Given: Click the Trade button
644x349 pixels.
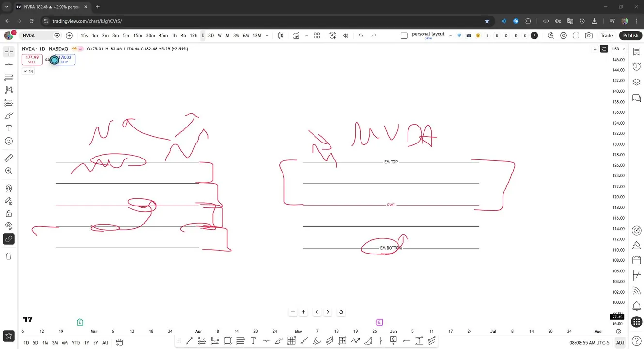Looking at the screenshot, I should pyautogui.click(x=607, y=36).
